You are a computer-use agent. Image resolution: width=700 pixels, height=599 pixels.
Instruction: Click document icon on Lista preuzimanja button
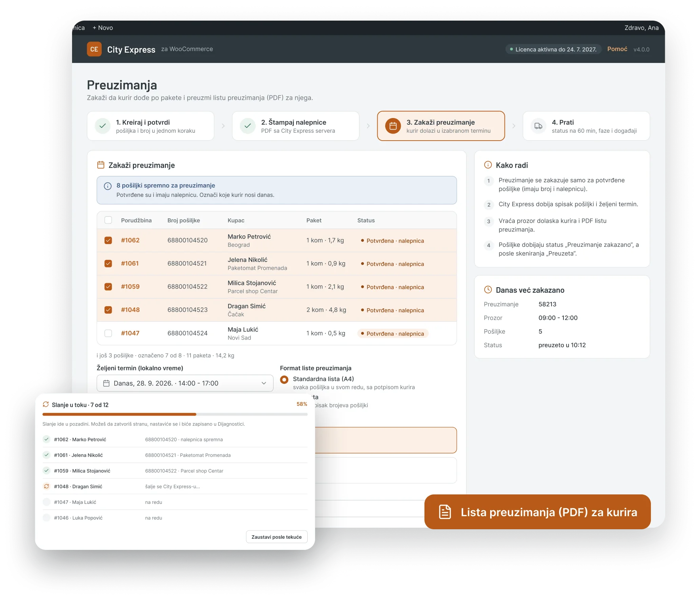coord(445,512)
